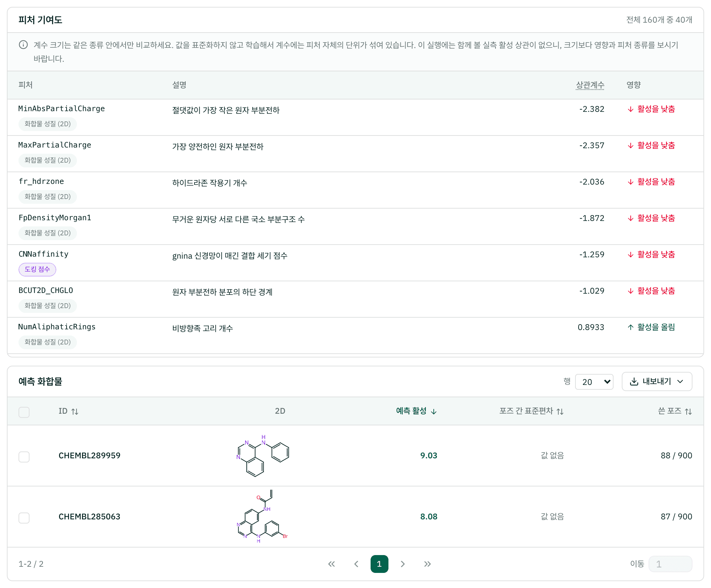Image resolution: width=711 pixels, height=588 pixels.
Task: Click the download icon on the 내보내기 button
Action: pos(634,381)
